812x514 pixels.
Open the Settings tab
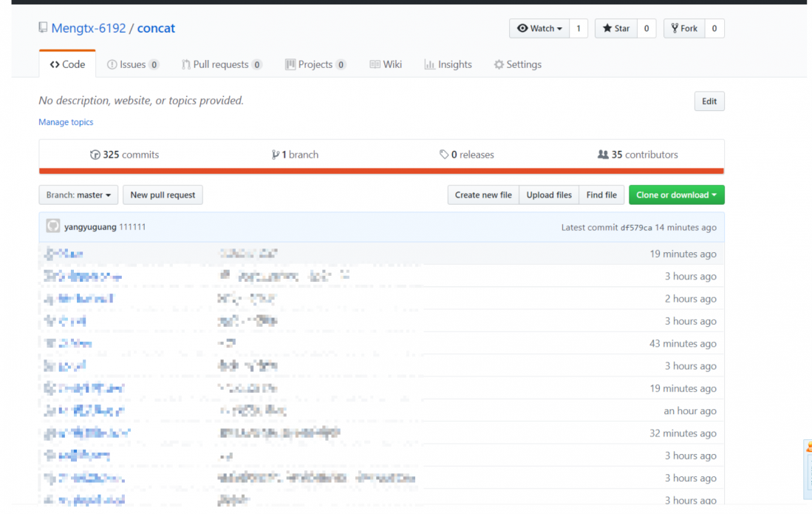(517, 64)
